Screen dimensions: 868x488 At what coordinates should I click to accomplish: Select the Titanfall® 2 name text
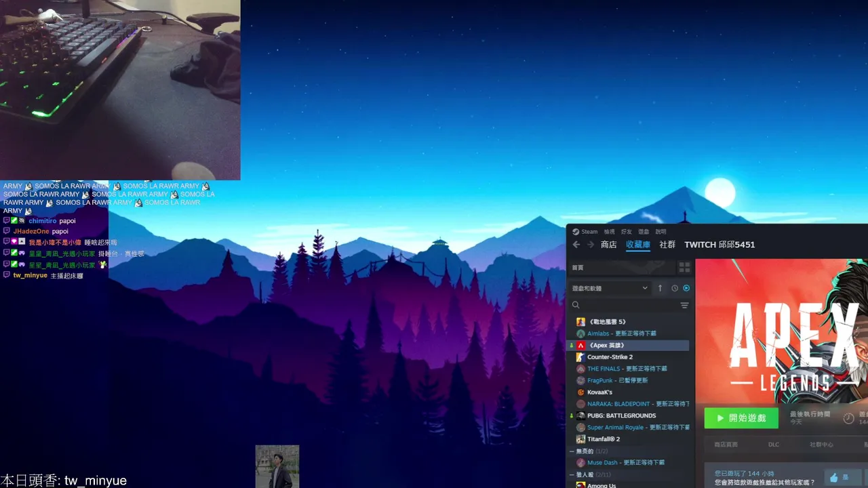point(604,439)
